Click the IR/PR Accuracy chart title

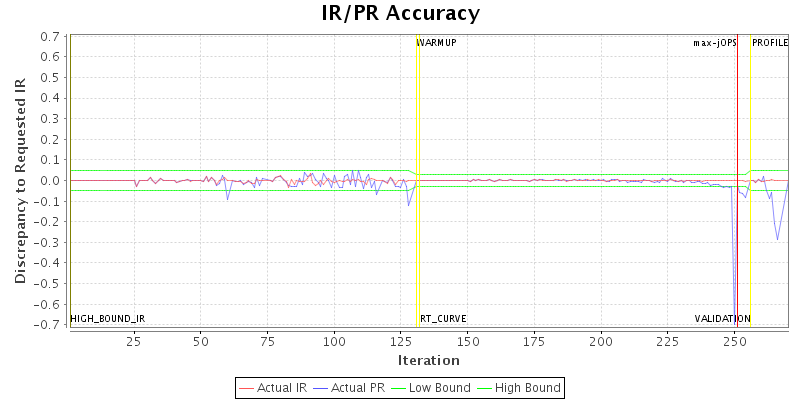[x=400, y=13]
